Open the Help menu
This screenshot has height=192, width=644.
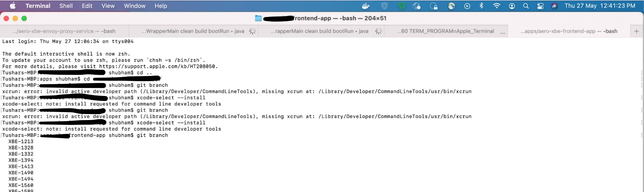pos(161,6)
